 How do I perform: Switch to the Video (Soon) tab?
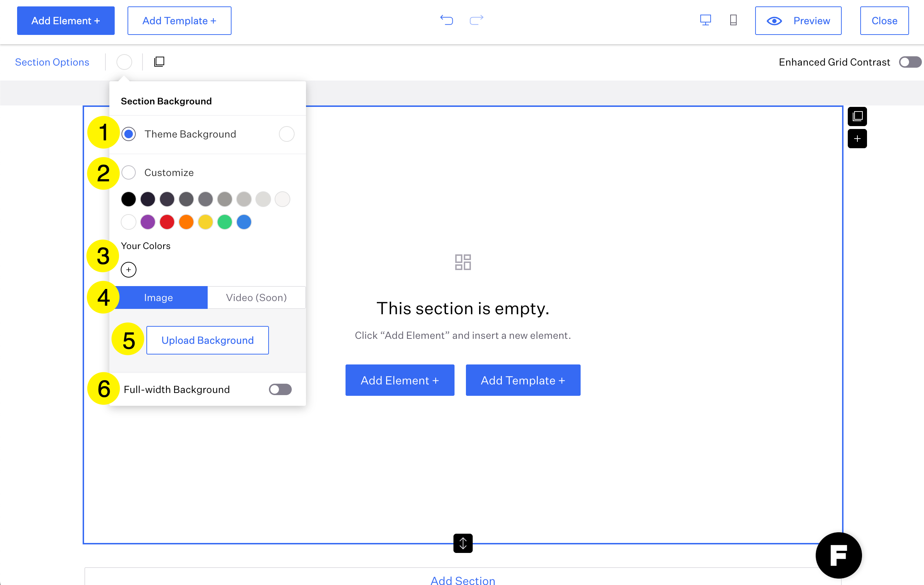[256, 297]
